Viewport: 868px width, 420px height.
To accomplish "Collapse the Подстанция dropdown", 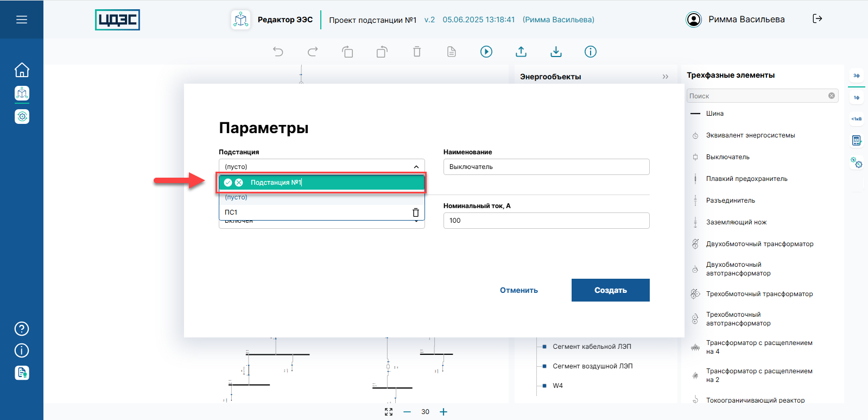I will tap(416, 167).
